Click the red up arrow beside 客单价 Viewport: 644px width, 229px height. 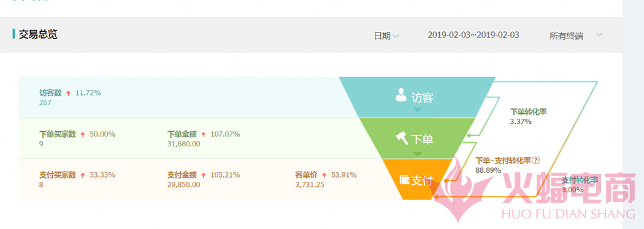point(324,175)
